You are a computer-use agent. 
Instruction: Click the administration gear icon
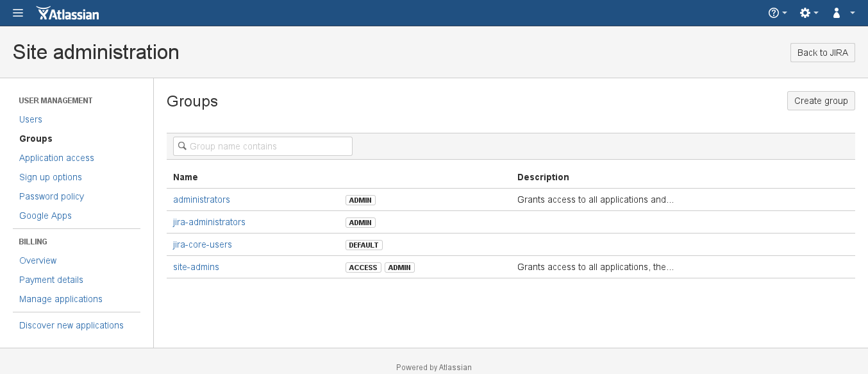[805, 12]
